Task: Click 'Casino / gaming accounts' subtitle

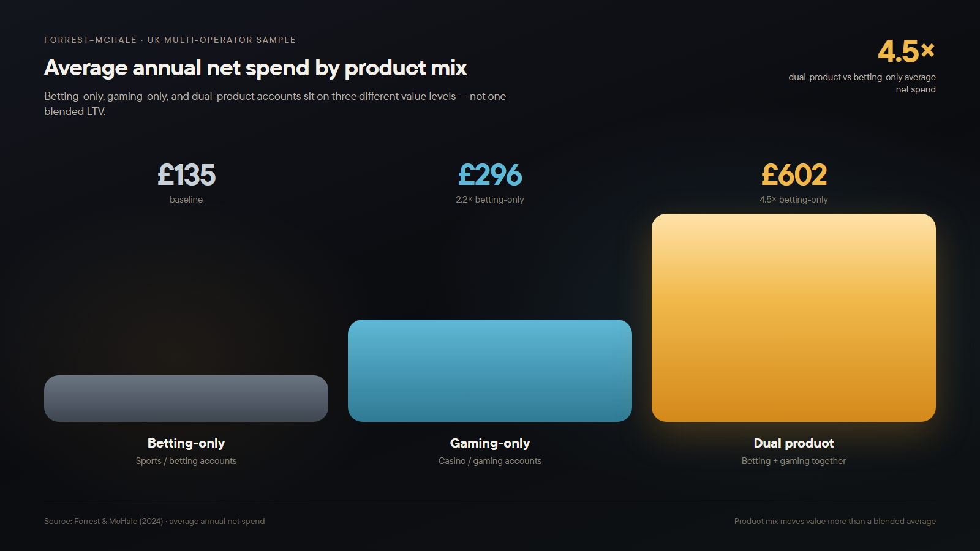Action: [x=490, y=461]
